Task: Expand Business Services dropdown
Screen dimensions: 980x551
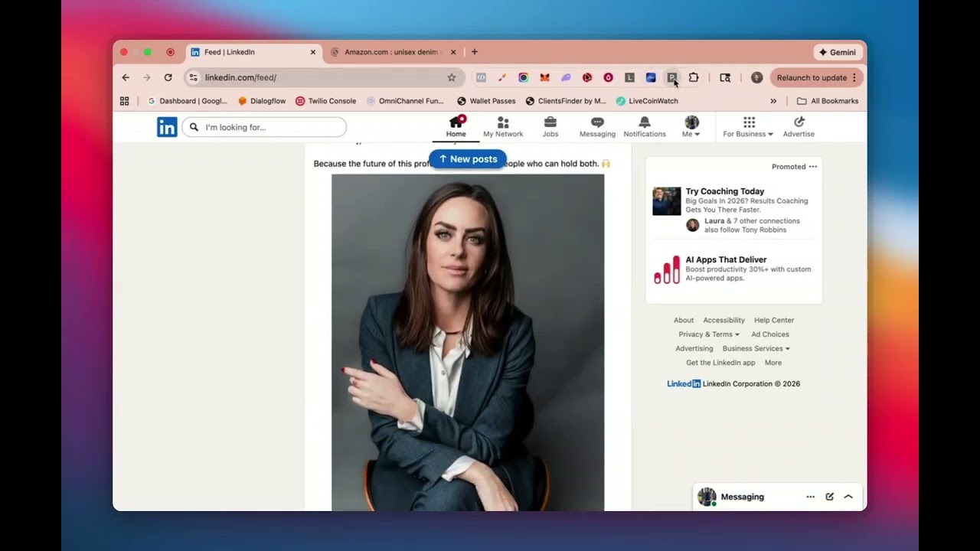Action: point(756,349)
